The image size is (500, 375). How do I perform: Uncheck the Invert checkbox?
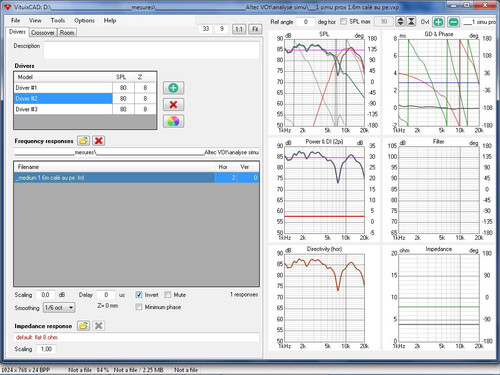139,295
